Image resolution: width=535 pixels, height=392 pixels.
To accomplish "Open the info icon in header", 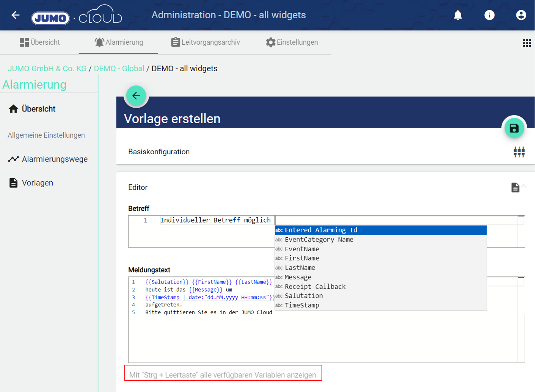I will [x=489, y=15].
